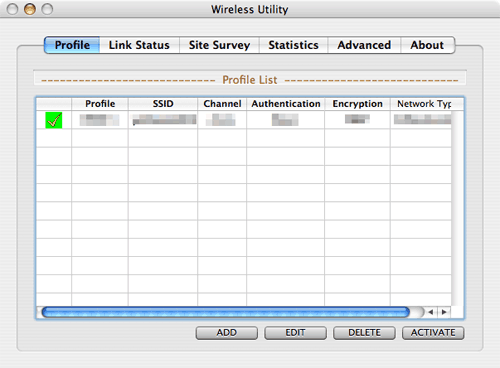Switch to the Link Status tab
This screenshot has height=368, width=500.
click(x=139, y=45)
